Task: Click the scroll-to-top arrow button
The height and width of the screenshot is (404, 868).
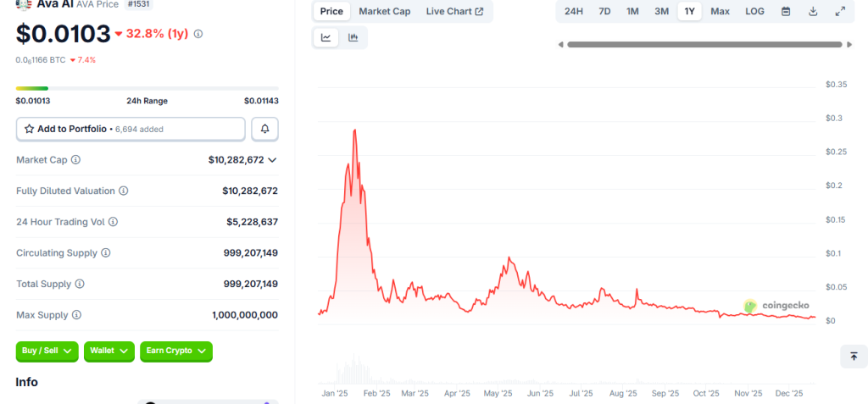Action: 853,357
